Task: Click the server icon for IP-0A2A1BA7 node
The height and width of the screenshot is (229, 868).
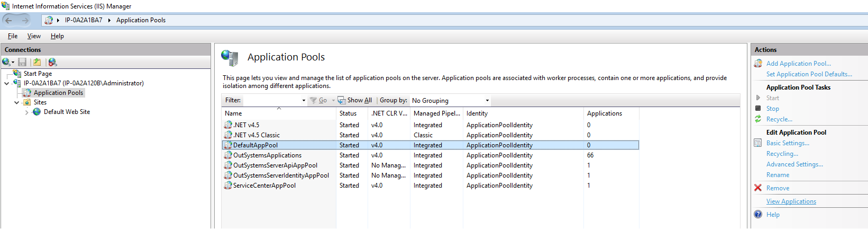Action: click(17, 83)
